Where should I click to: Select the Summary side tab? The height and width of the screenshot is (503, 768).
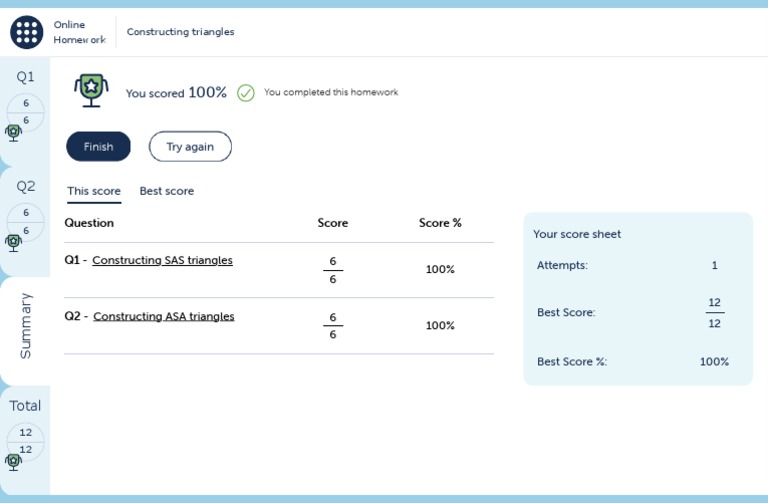[25, 326]
